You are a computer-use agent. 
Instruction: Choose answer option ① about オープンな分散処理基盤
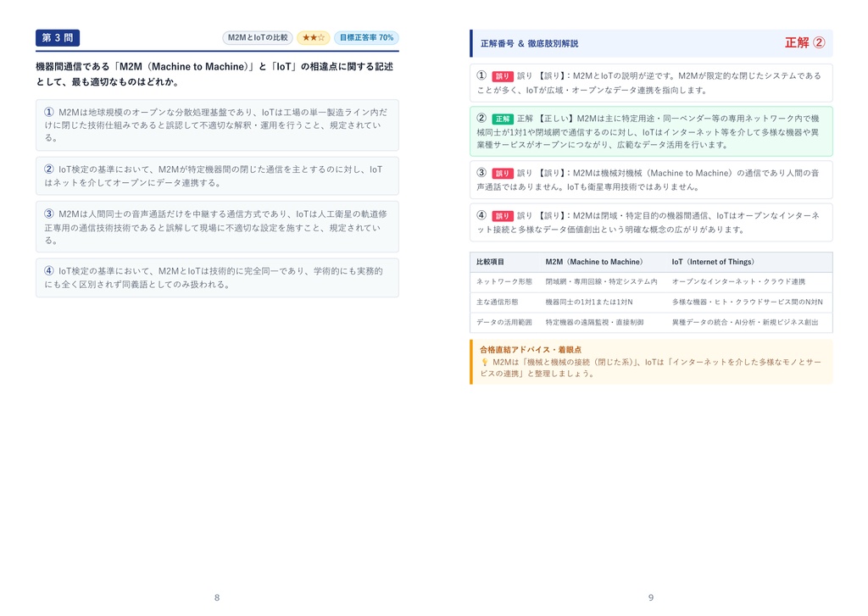[x=217, y=125]
